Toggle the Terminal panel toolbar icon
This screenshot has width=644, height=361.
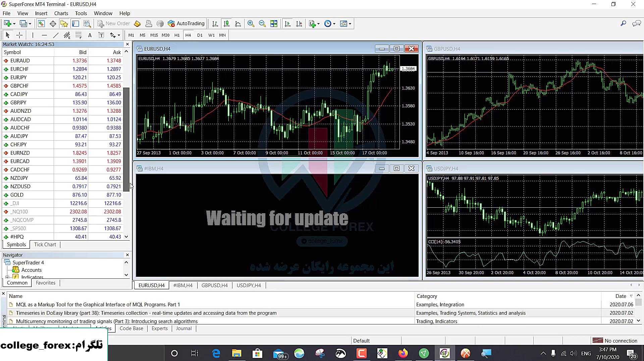tap(75, 23)
